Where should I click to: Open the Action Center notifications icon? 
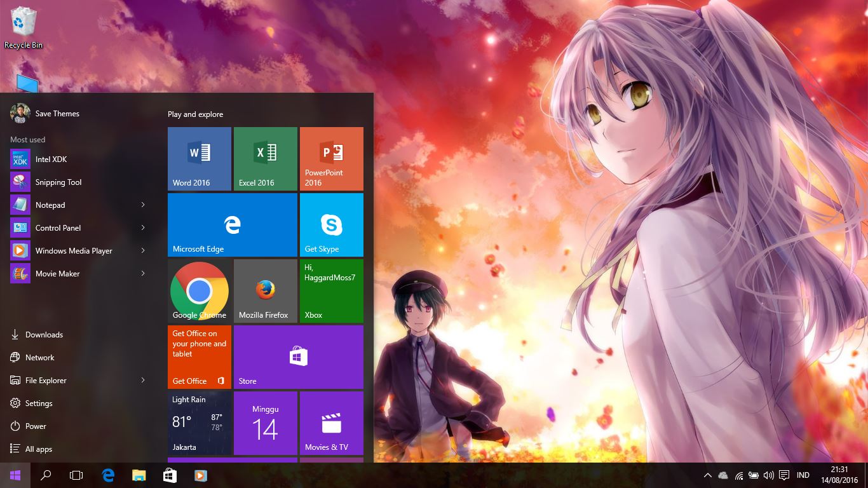pyautogui.click(x=784, y=475)
